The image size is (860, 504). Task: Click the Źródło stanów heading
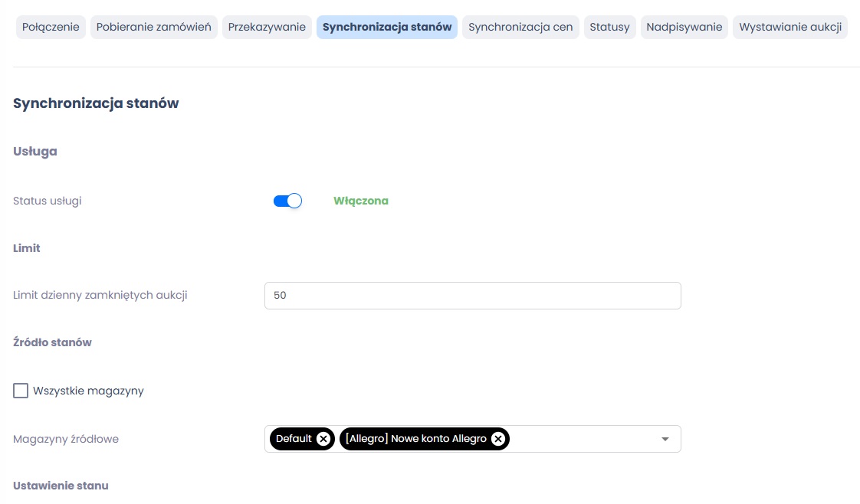pos(52,342)
